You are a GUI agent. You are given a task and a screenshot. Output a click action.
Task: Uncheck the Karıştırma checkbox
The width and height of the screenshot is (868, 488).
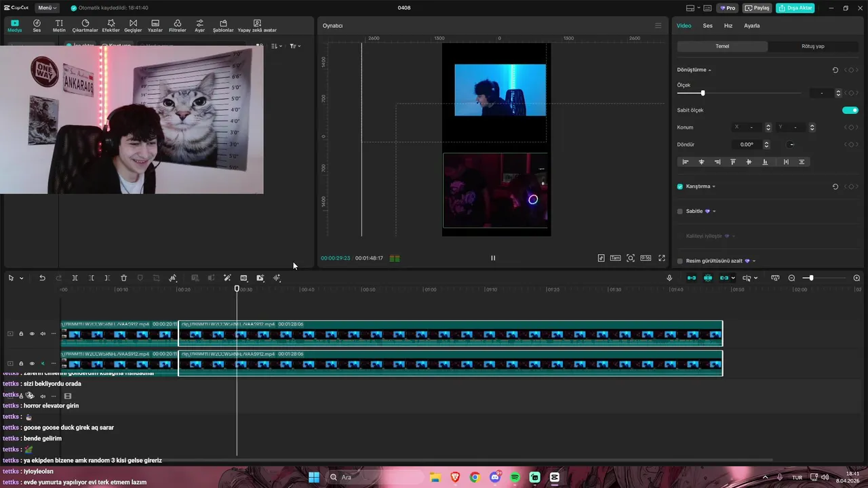click(x=680, y=186)
